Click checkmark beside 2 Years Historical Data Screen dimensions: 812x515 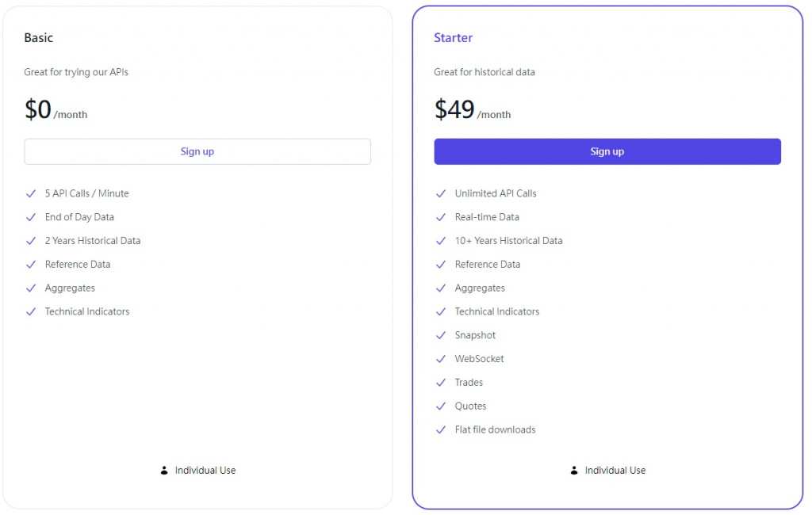click(31, 241)
